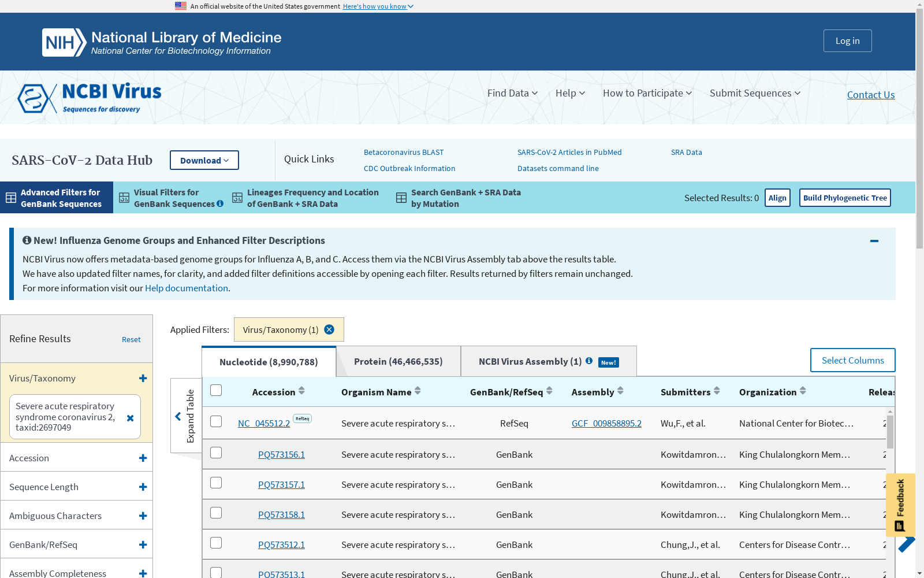Tick the checkbox for PQ573157.1
This screenshot has height=578, width=924.
(x=216, y=483)
